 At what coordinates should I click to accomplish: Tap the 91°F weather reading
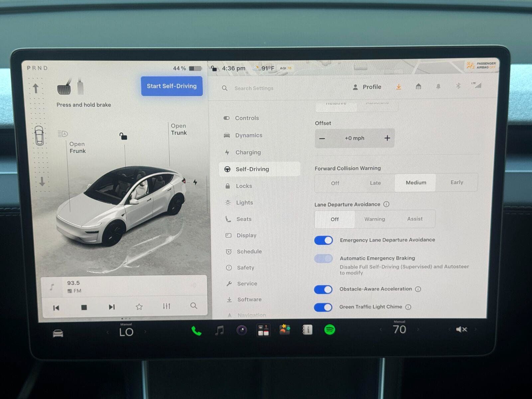268,69
